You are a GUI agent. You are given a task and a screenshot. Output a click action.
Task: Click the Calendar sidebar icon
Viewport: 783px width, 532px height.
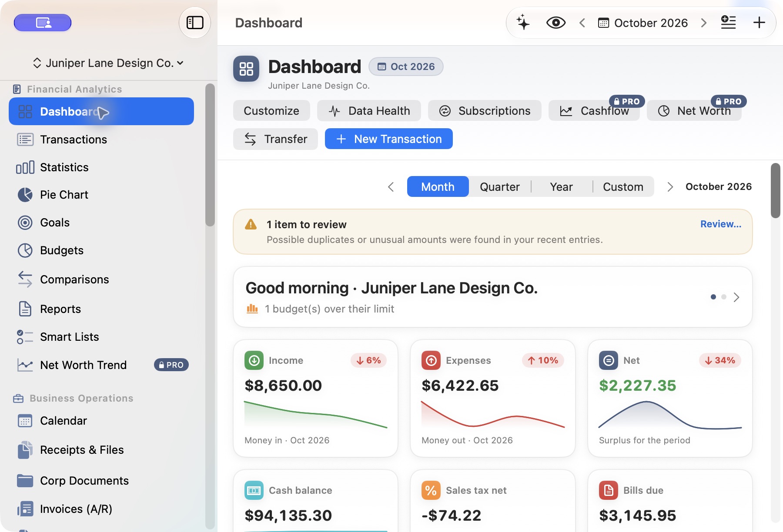tap(25, 421)
